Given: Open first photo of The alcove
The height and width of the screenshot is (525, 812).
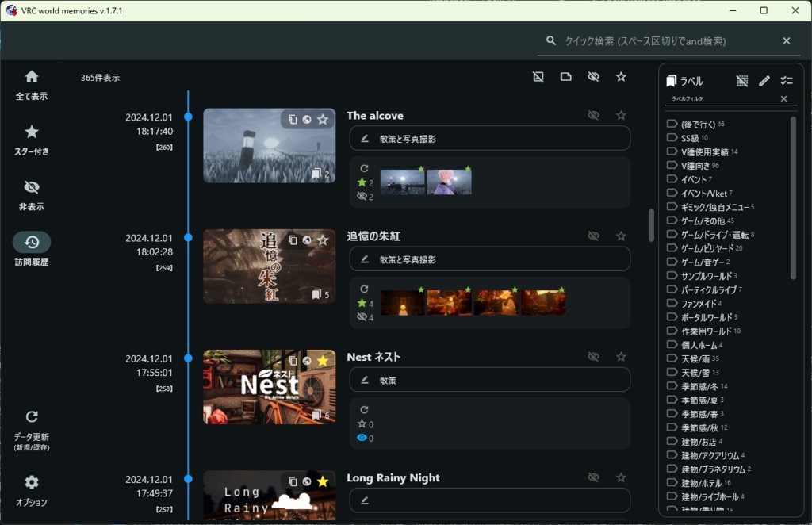Looking at the screenshot, I should pyautogui.click(x=402, y=182).
